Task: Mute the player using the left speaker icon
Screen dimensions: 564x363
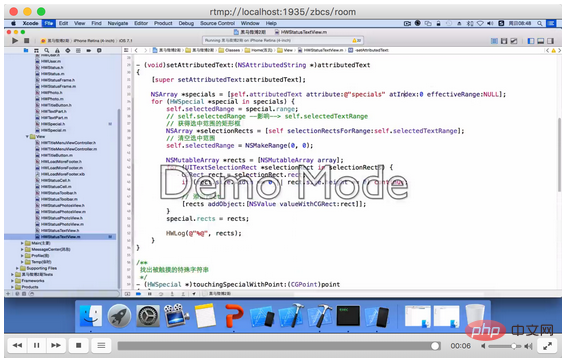Action: [x=483, y=346]
